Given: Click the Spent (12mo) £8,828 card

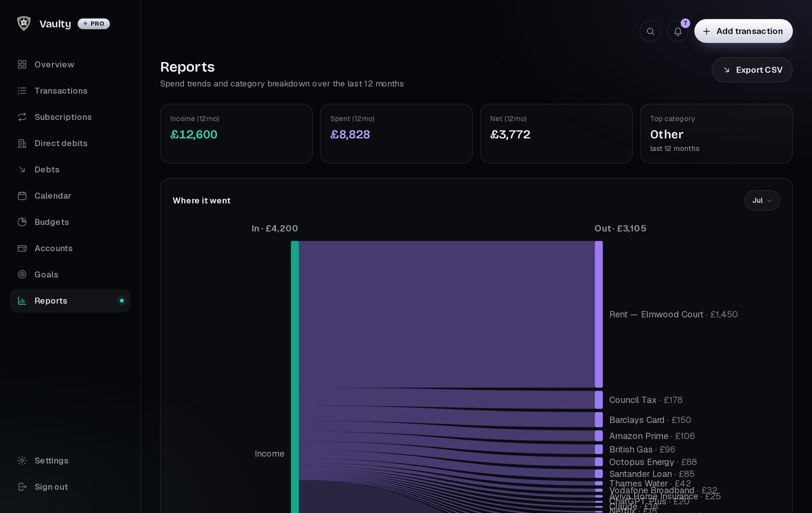Looking at the screenshot, I should pyautogui.click(x=396, y=134).
